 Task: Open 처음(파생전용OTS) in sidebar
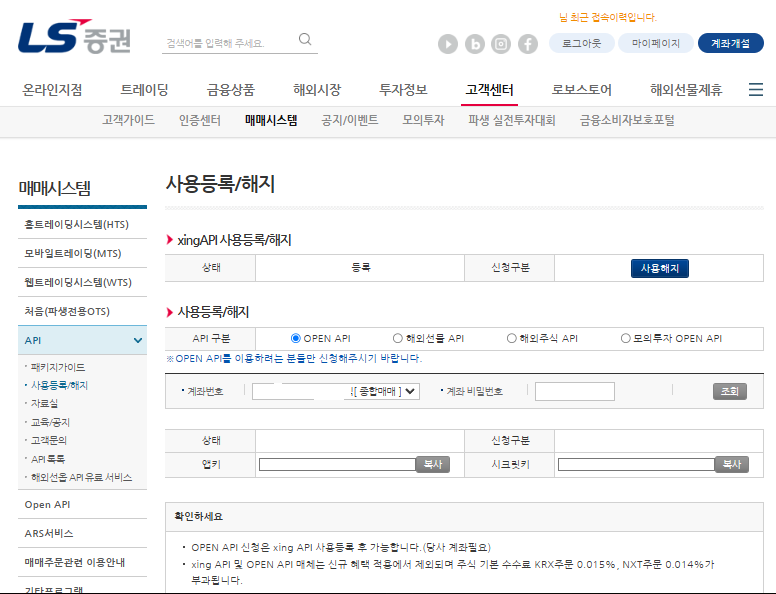tap(82, 311)
